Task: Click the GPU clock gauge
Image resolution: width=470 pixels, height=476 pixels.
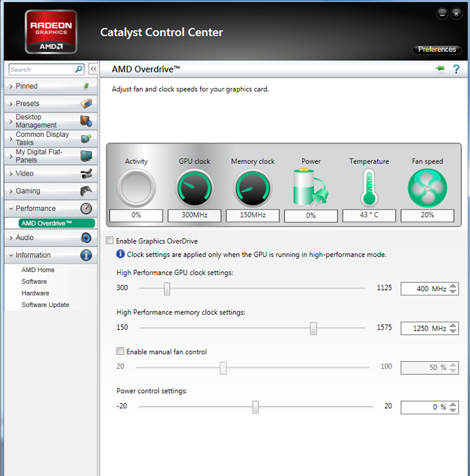Action: click(194, 188)
